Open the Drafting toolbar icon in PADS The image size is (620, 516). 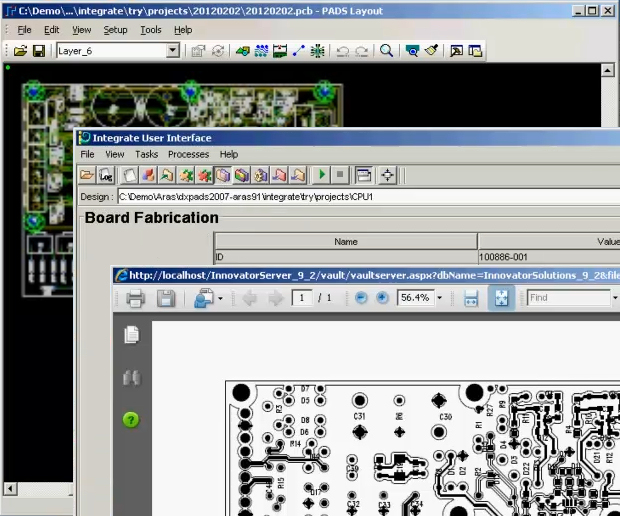point(242,51)
